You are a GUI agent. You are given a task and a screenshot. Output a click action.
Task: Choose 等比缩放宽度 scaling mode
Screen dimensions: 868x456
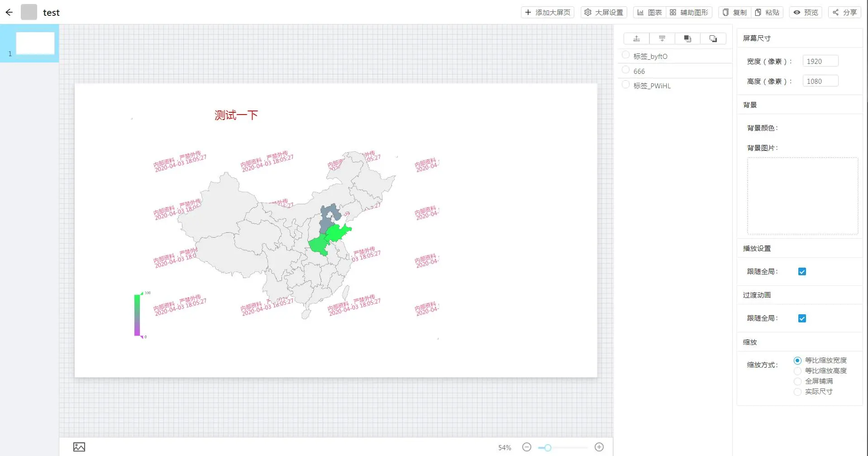click(x=797, y=360)
